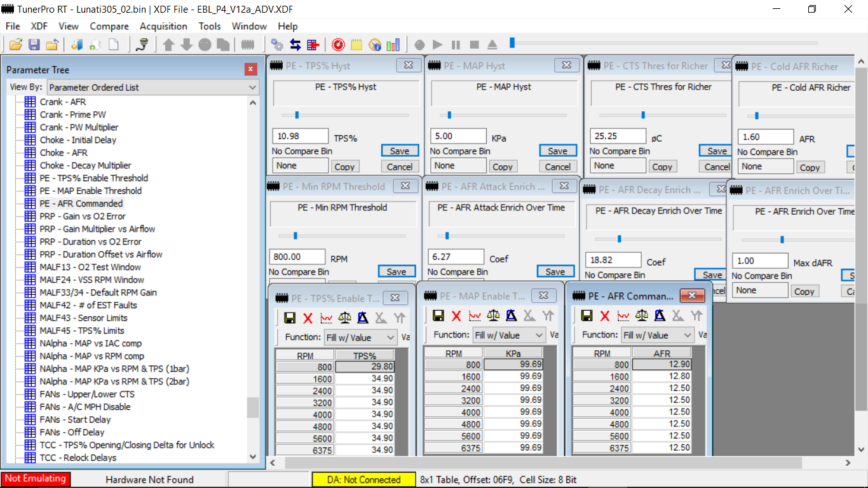868x488 pixels.
Task: Click the blue swap arrows toolbar icon
Action: click(295, 44)
